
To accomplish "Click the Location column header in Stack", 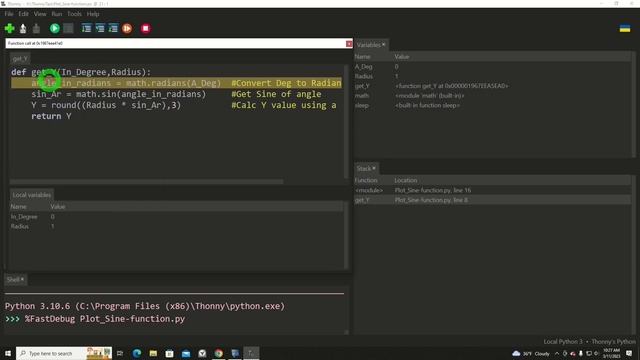I will (x=406, y=180).
